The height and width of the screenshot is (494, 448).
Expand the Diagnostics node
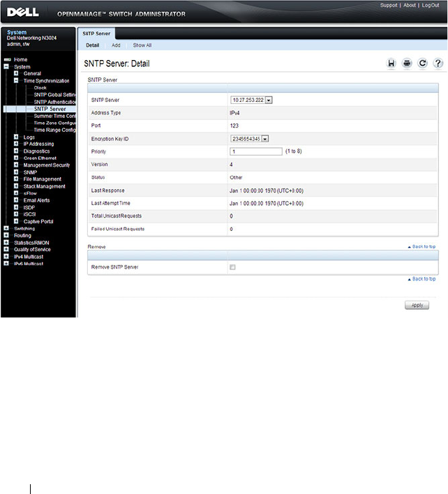[x=16, y=151]
